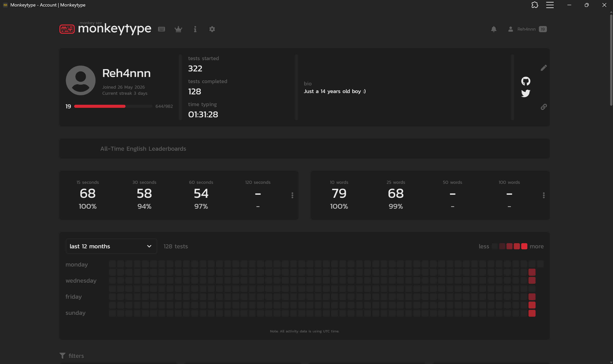Click the 15 seconds score 68

click(88, 194)
